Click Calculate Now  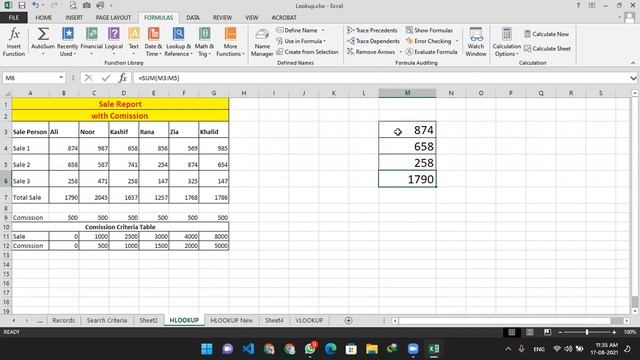point(547,34)
